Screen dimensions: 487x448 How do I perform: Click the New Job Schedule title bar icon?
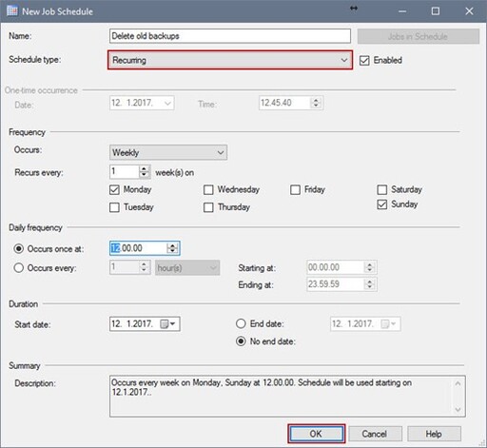12,11
